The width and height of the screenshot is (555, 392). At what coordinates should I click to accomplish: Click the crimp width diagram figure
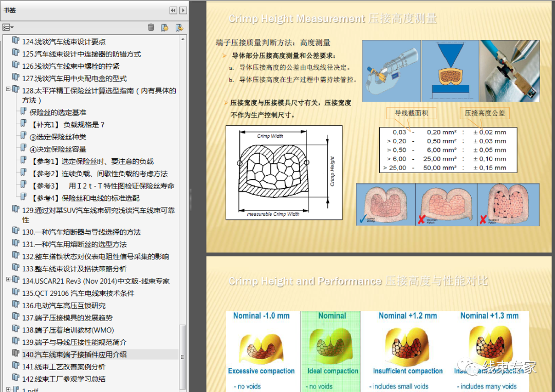pos(284,173)
